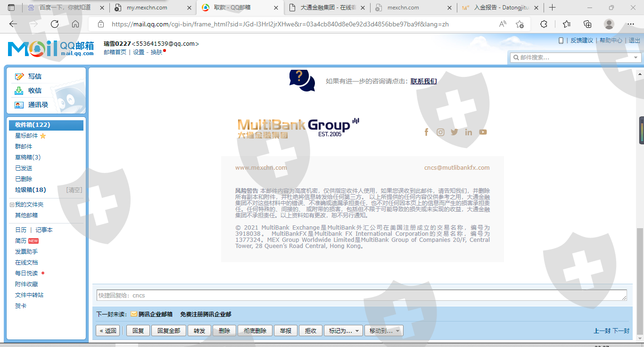This screenshot has height=347, width=644.
Task: Open the 群邮件 group mail folder
Action: tap(24, 147)
